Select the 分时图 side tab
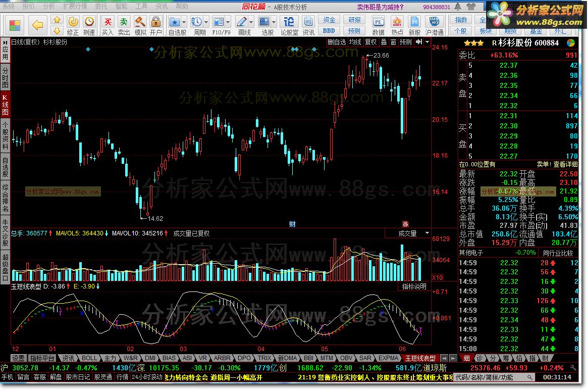This screenshot has width=588, height=390. click(5, 77)
